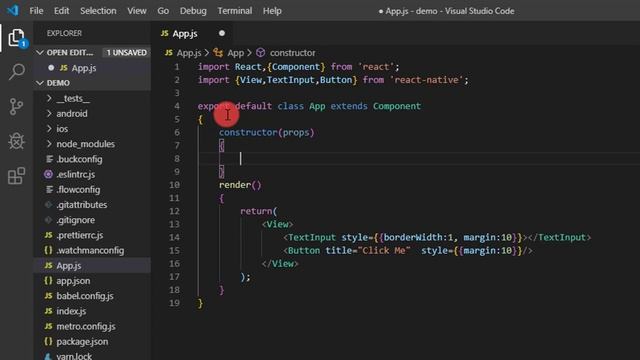Click 'constructor(props)' on line 6
This screenshot has width=640, height=360.
[x=267, y=132]
